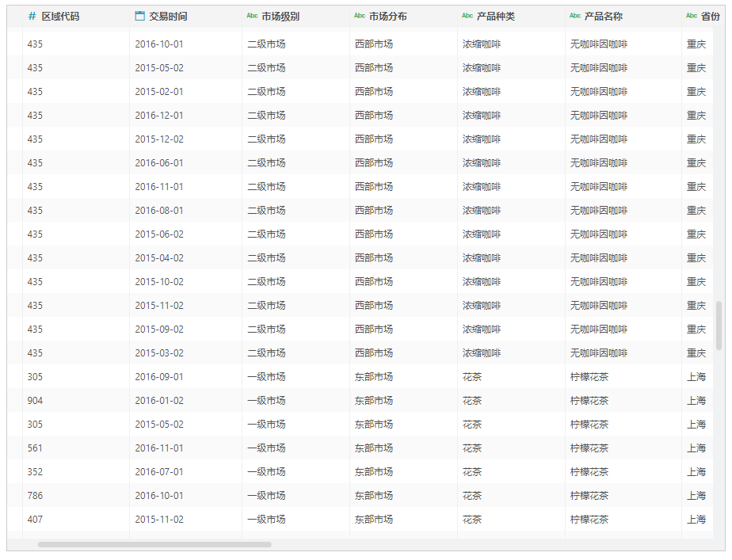Click the date cell 2015-02-01

coord(159,92)
